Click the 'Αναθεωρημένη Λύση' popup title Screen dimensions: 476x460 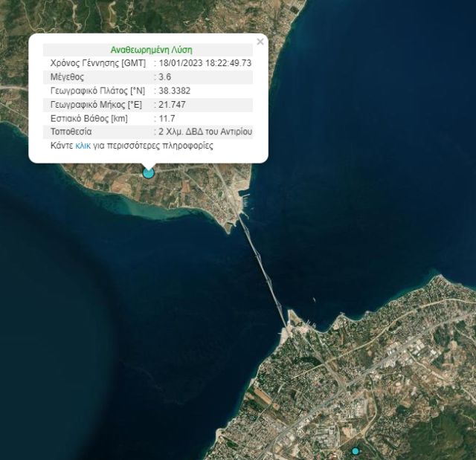click(x=149, y=49)
